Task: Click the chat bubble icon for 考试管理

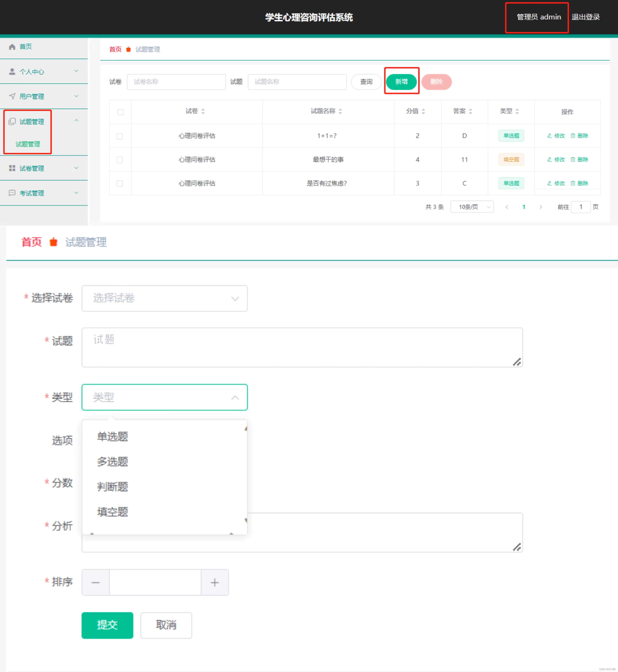Action: click(12, 193)
